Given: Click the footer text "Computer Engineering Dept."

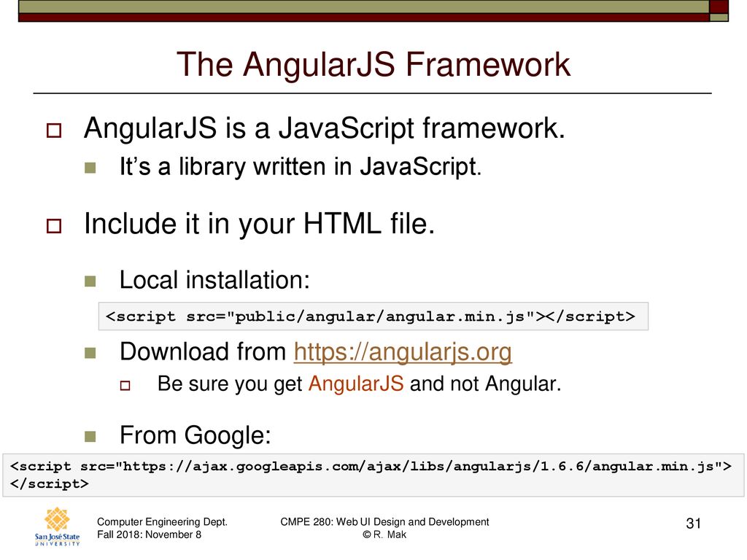Looking at the screenshot, I should 162,522.
